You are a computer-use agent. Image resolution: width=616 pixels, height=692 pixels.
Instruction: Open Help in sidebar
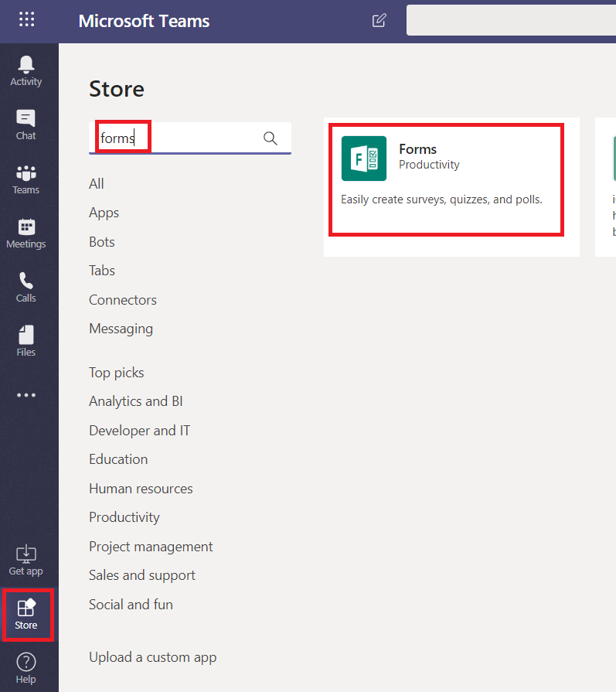point(26,668)
